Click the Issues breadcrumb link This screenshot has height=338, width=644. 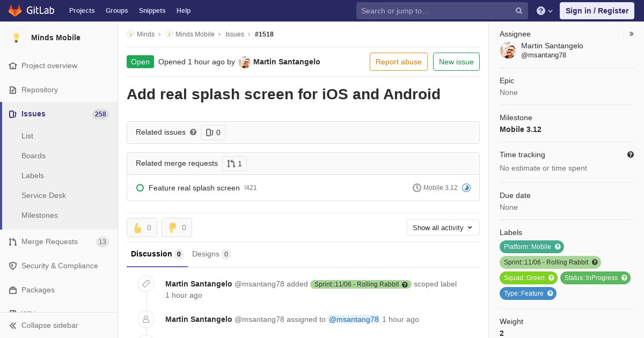point(235,34)
